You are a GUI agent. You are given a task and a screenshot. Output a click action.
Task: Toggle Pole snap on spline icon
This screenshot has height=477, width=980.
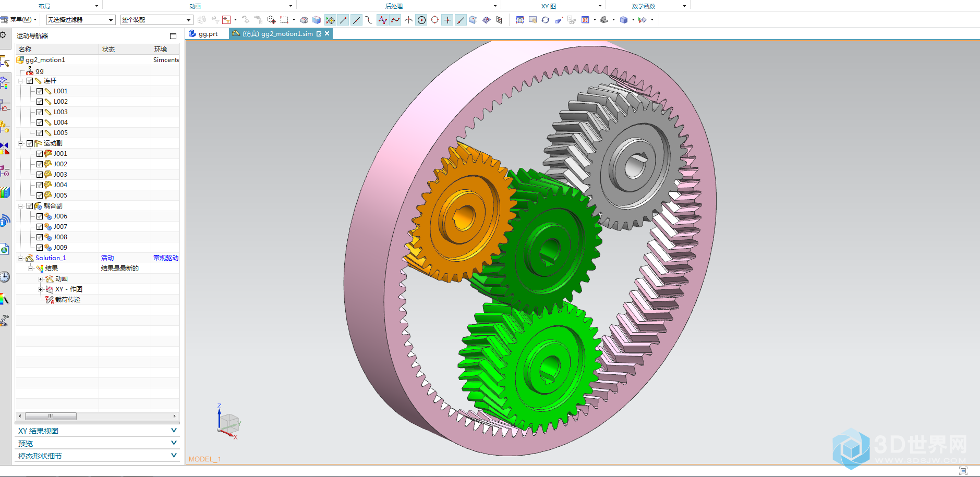coord(383,20)
